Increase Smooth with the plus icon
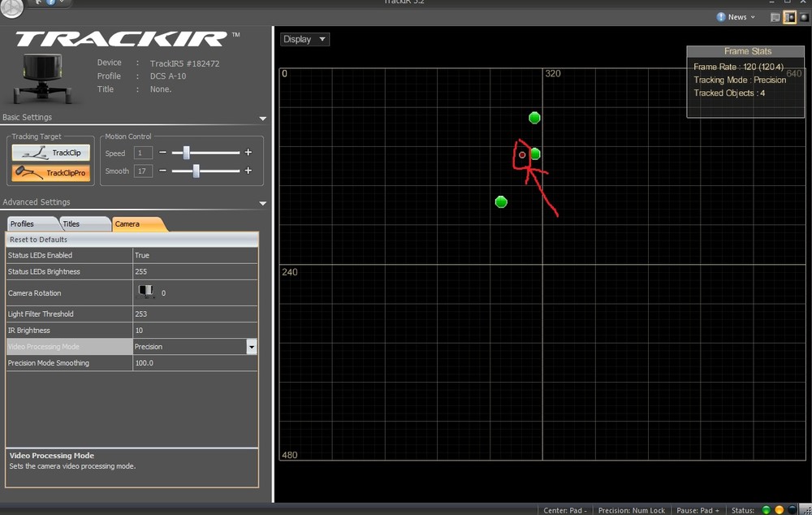 248,171
